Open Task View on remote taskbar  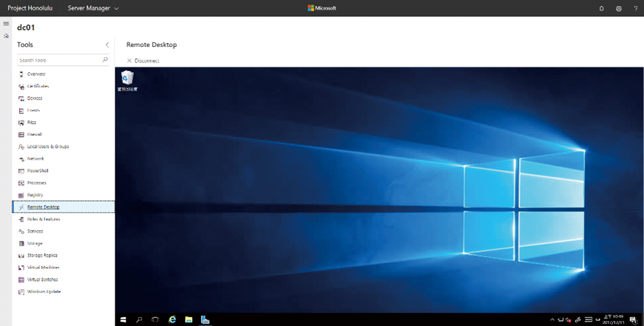pos(155,320)
